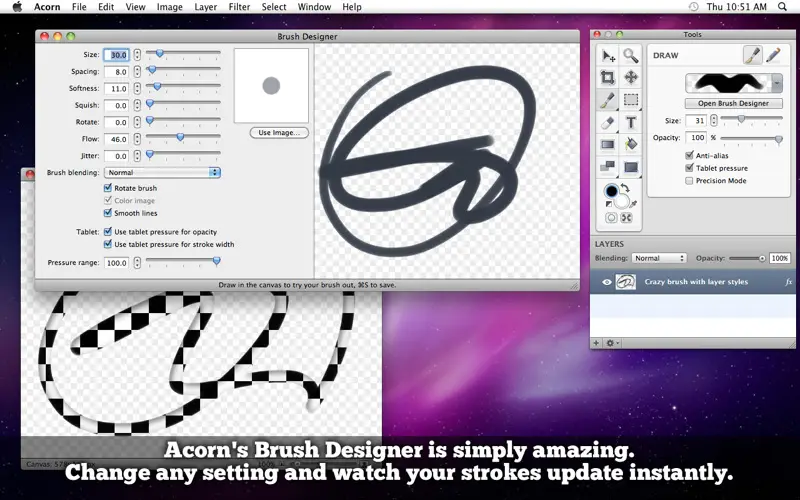Click the full screen arrows icon below colors
800x500 pixels.
[627, 218]
